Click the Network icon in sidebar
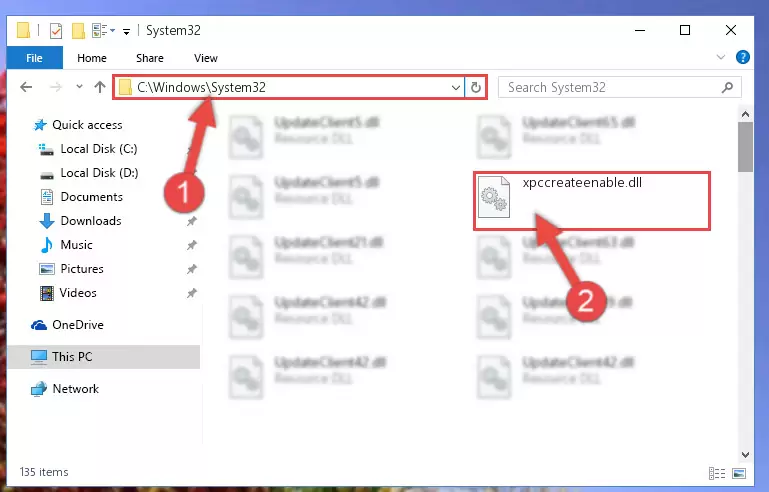769x492 pixels. click(x=39, y=389)
